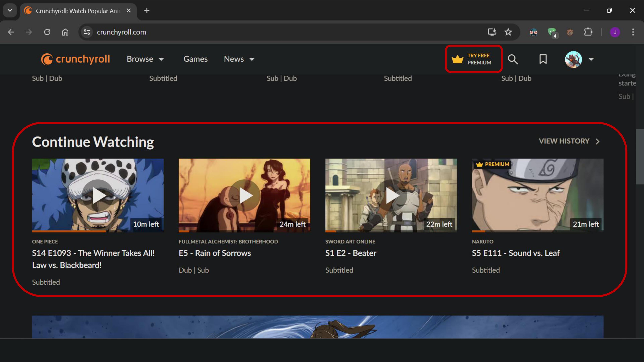Open the tab search dropdown arrow
The height and width of the screenshot is (362, 644).
coord(10,10)
